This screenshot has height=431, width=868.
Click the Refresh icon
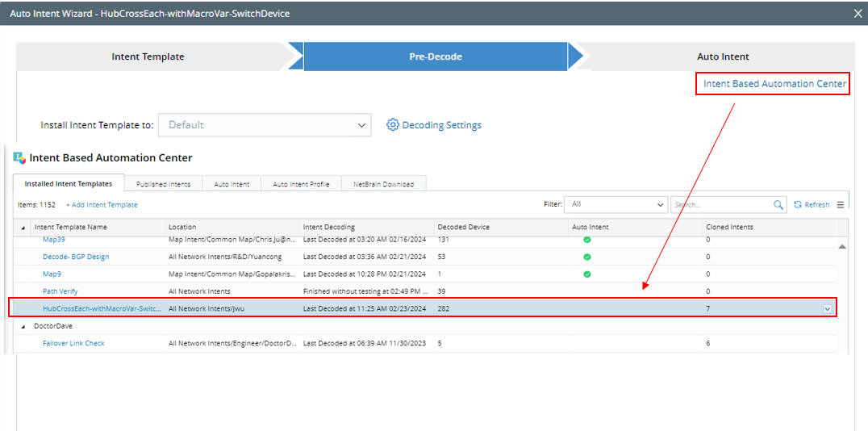click(798, 205)
